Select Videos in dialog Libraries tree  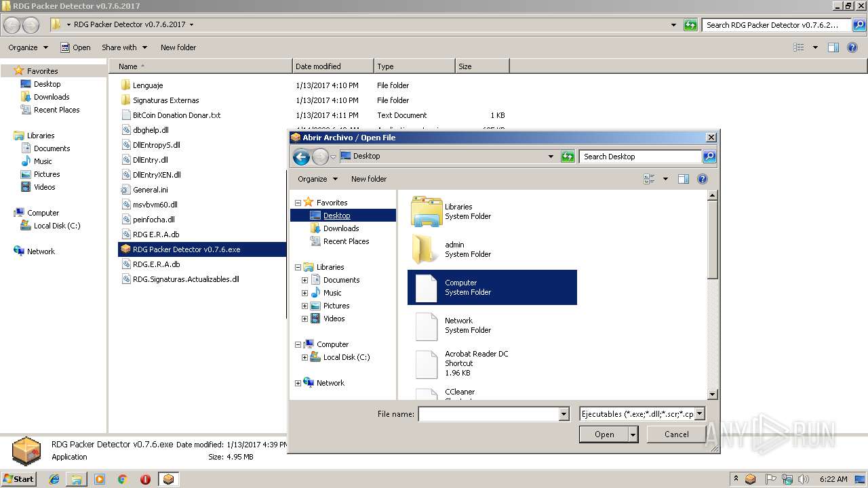[328, 319]
